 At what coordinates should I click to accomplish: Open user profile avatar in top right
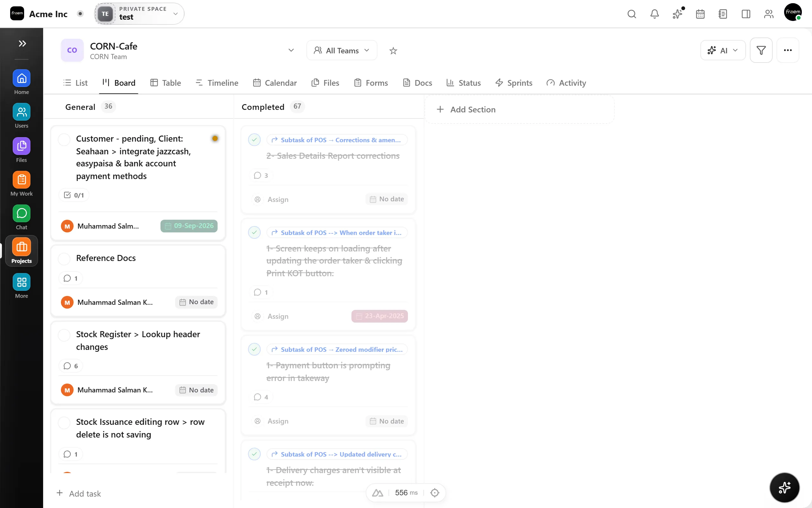click(793, 12)
